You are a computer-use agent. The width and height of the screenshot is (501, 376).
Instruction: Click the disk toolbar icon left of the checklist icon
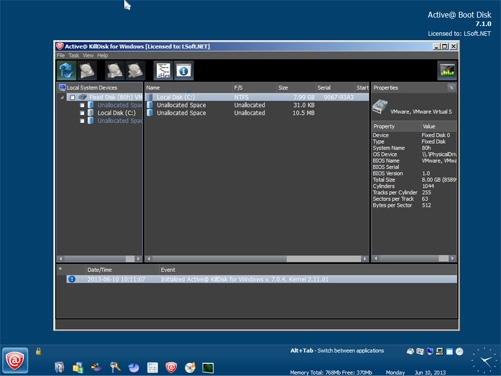135,70
